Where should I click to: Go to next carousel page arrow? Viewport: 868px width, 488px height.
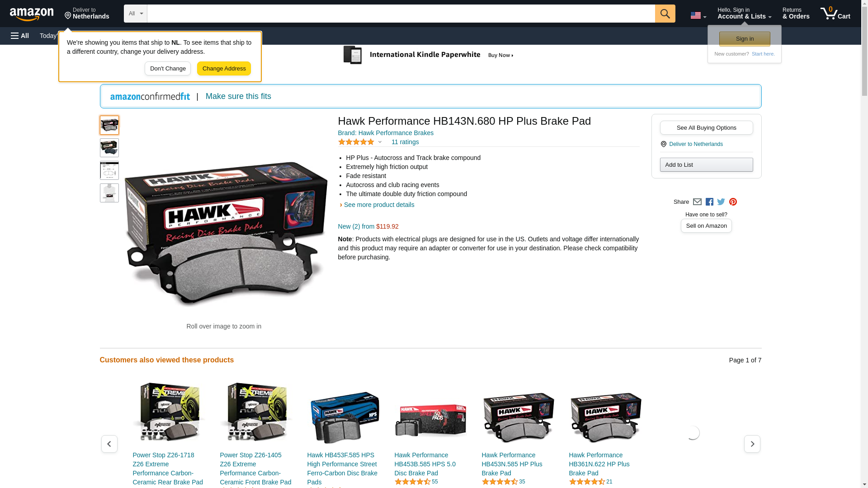pyautogui.click(x=752, y=444)
